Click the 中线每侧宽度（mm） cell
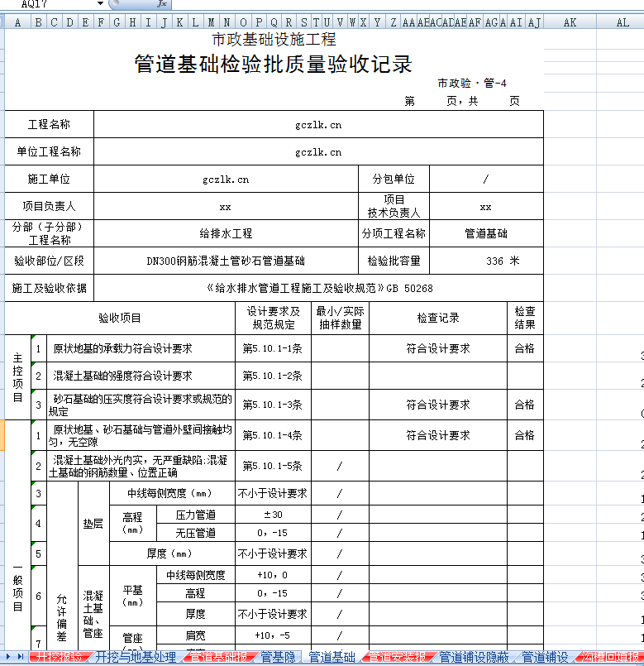 click(172, 493)
